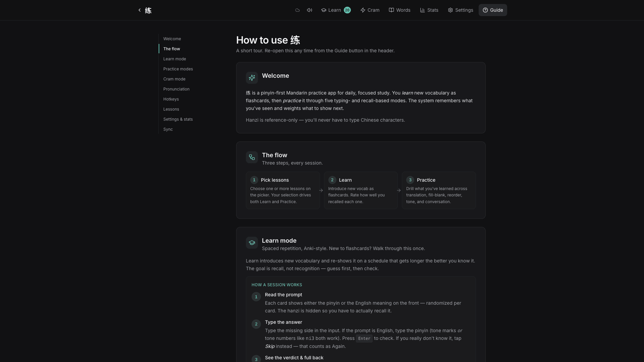Image resolution: width=644 pixels, height=362 pixels.
Task: Click the cloud sync status icon
Action: (x=298, y=10)
